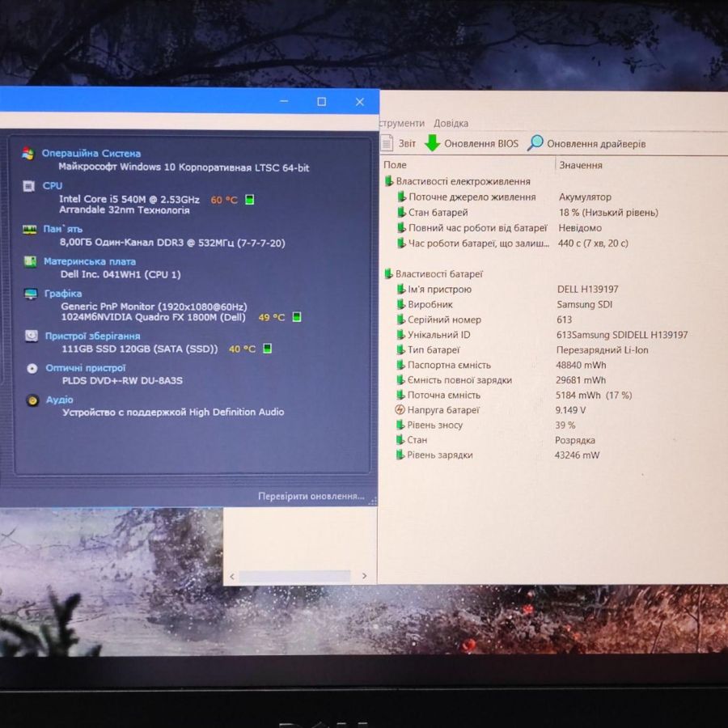The height and width of the screenshot is (728, 728).
Task: Click the monitor icon by Графіка
Action: click(x=31, y=294)
